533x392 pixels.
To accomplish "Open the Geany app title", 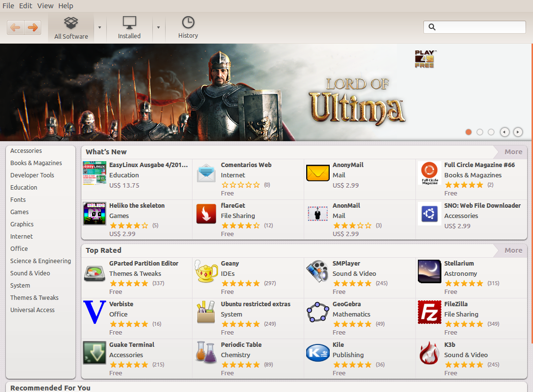I will 230,264.
